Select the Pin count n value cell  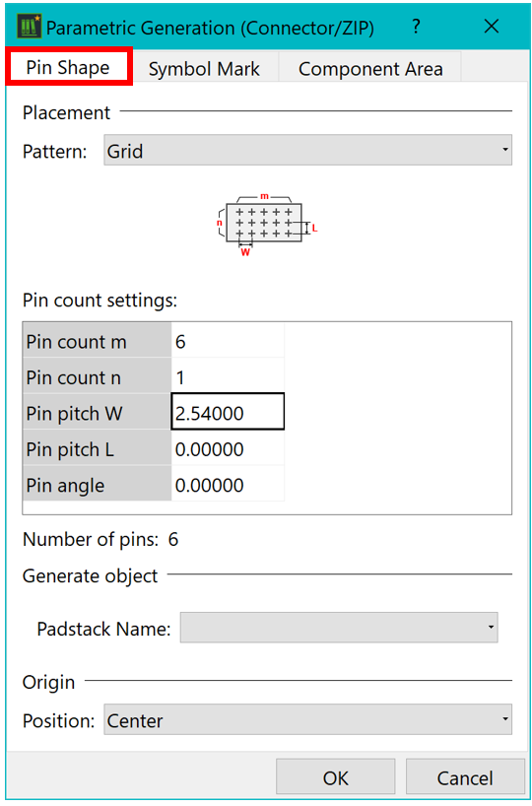pos(228,377)
